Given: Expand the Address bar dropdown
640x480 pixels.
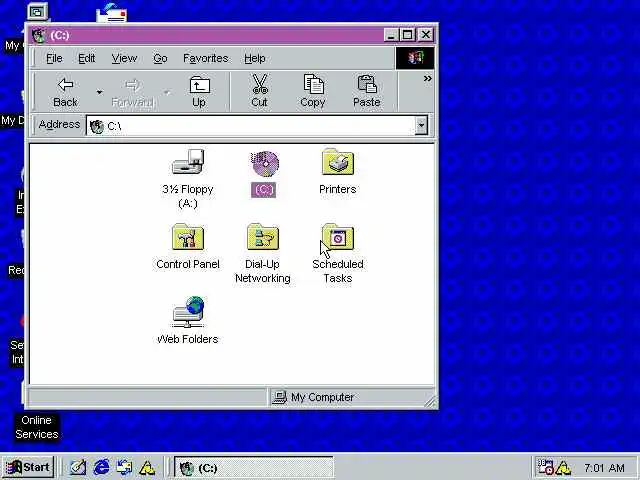Looking at the screenshot, I should (422, 125).
